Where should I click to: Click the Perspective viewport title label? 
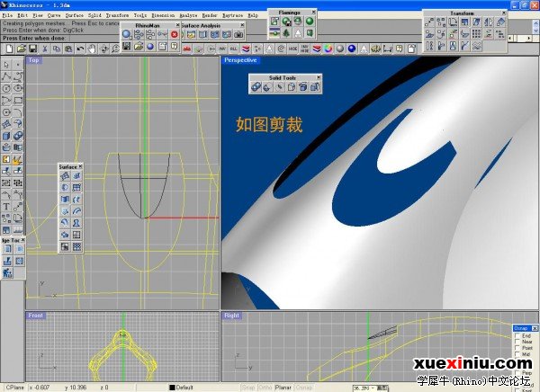(x=240, y=60)
